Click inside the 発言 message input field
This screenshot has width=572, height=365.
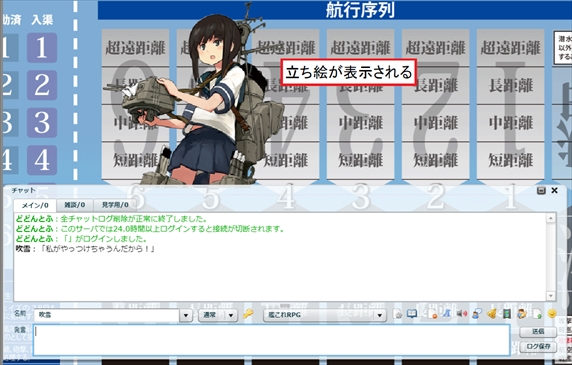(271, 340)
